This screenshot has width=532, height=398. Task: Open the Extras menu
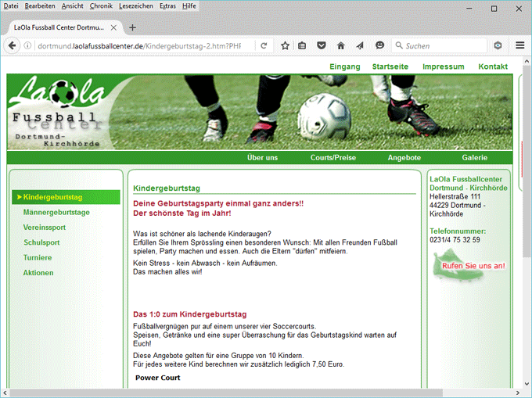click(167, 5)
